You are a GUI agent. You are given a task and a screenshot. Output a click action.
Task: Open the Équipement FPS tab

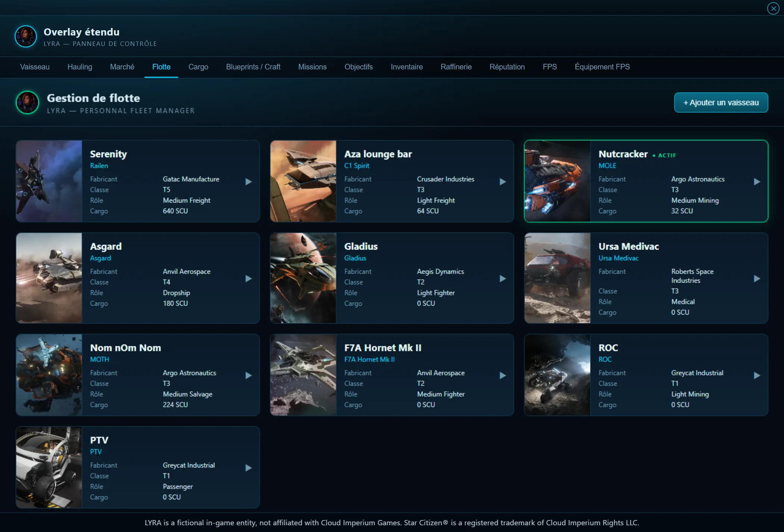point(602,67)
